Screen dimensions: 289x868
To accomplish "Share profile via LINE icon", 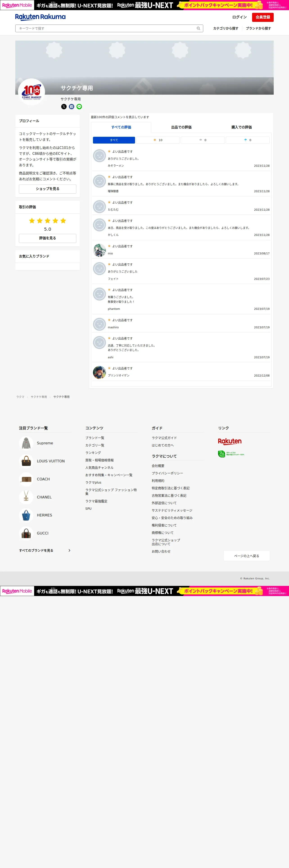I will click(x=79, y=107).
